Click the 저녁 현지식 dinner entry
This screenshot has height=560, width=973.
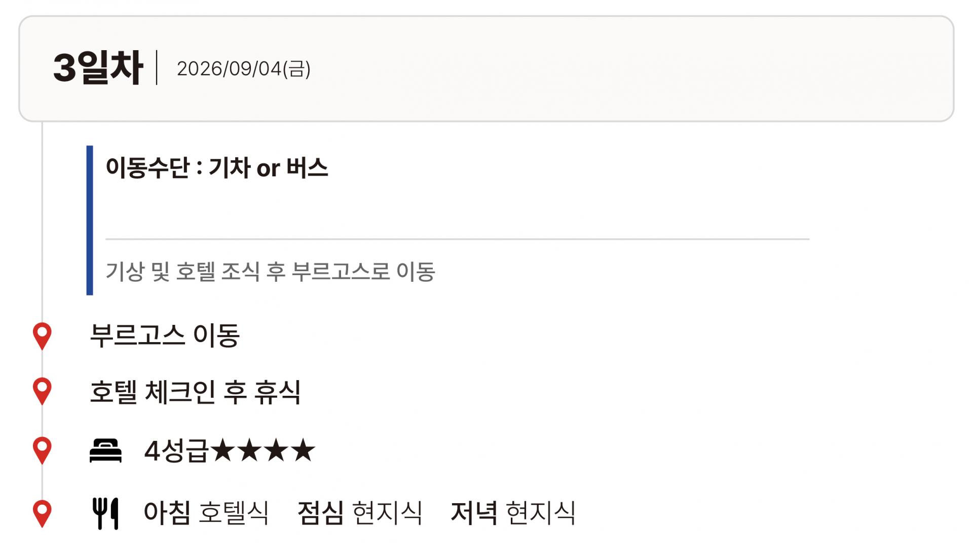tap(513, 513)
